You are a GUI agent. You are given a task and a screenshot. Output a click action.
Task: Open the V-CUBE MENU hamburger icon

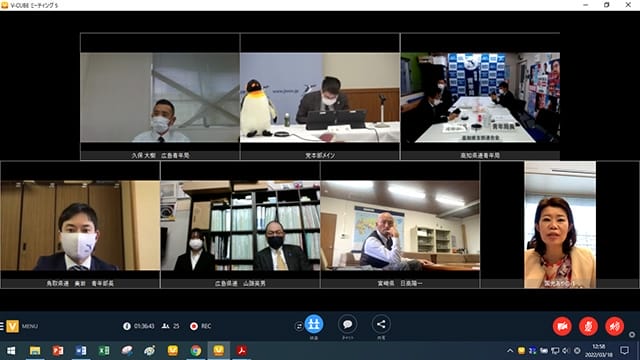tap(2, 326)
